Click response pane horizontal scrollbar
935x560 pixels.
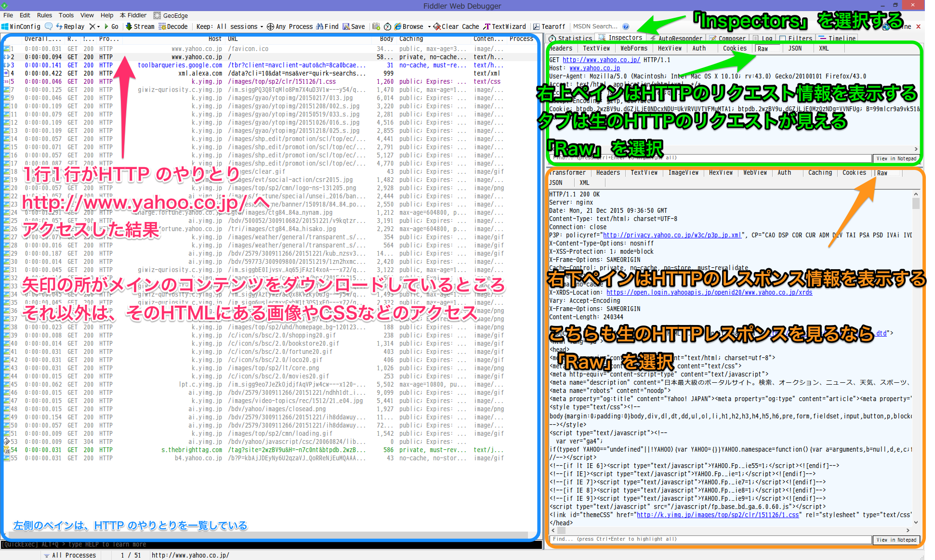(730, 531)
